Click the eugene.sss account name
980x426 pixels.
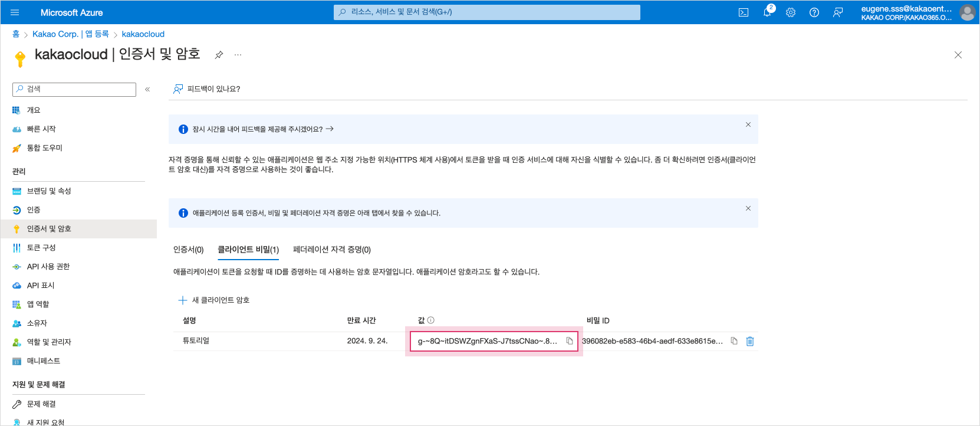click(906, 8)
